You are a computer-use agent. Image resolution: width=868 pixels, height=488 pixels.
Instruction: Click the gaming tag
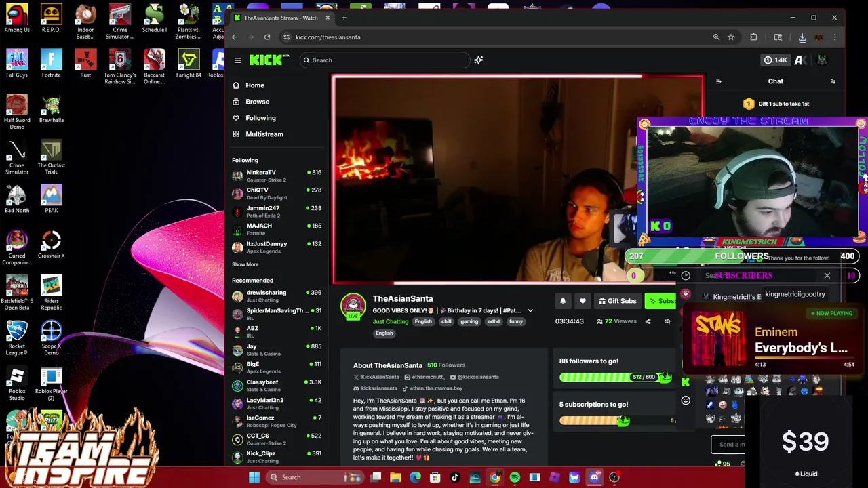pos(469,321)
